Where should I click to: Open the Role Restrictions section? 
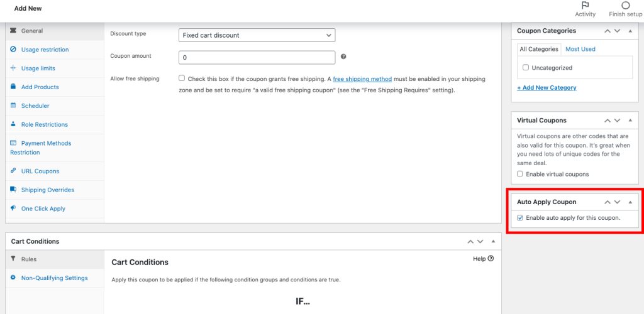point(55,124)
